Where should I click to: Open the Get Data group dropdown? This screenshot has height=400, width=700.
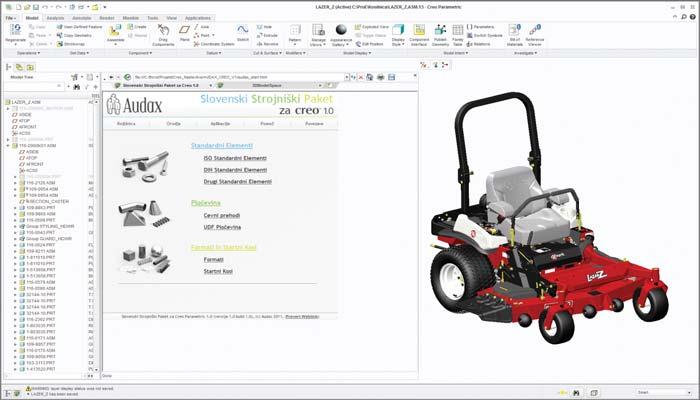point(79,53)
